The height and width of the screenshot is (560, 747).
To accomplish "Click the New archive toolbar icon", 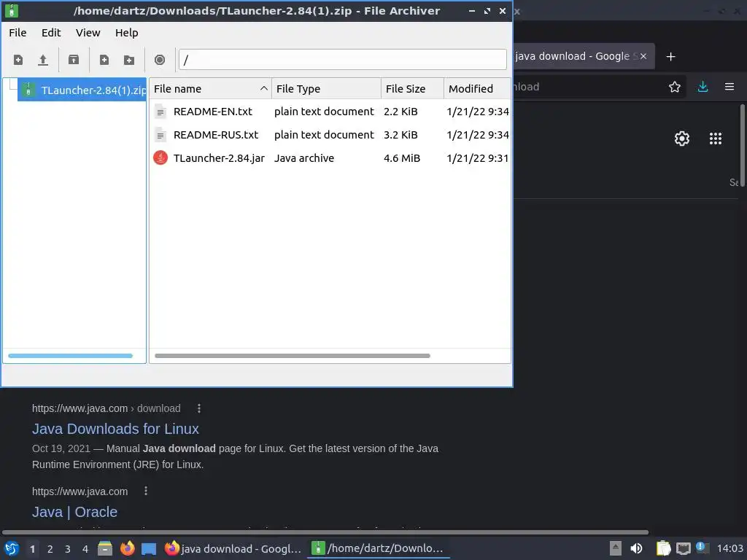I will [x=18, y=60].
